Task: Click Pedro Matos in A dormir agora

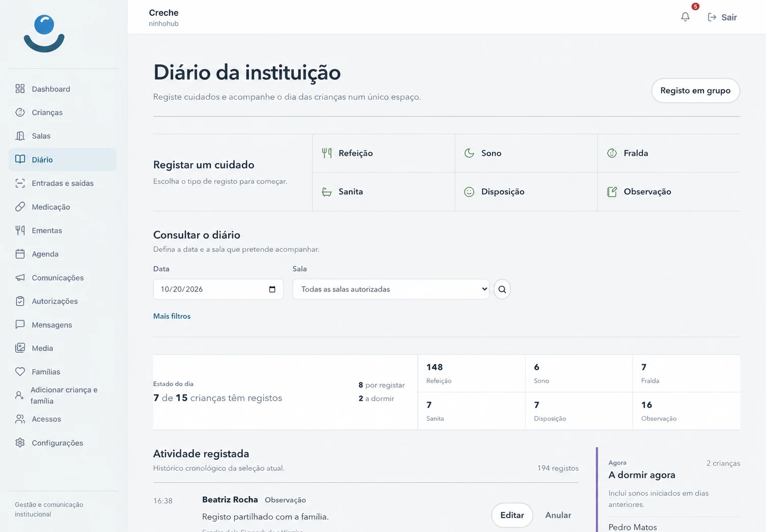Action: click(633, 527)
